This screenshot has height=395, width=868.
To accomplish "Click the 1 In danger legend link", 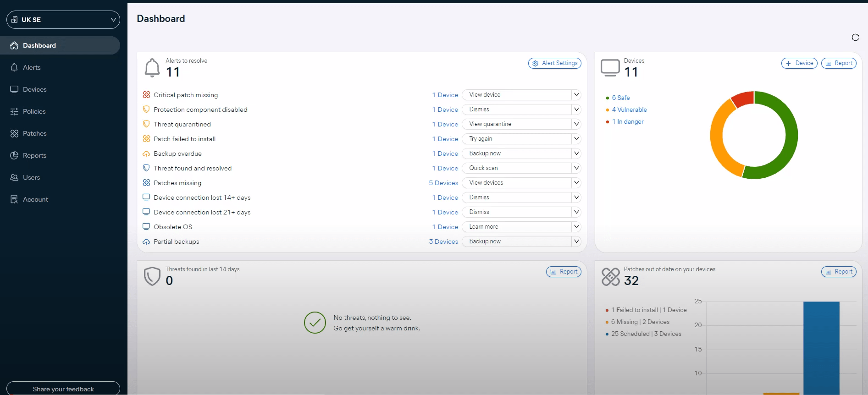I will pos(628,121).
